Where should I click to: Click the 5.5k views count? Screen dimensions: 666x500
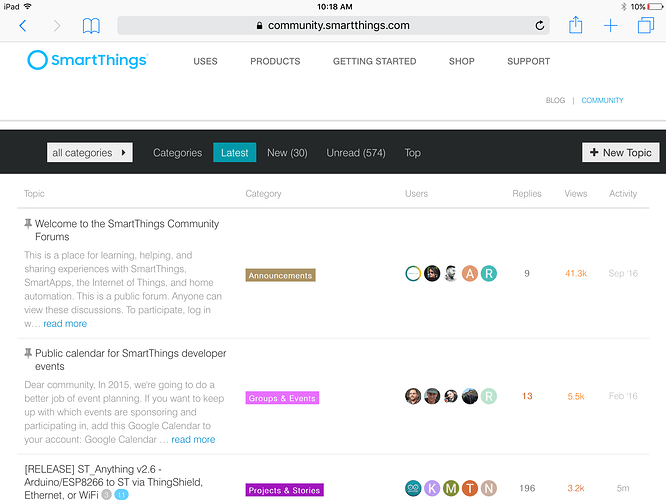click(576, 396)
